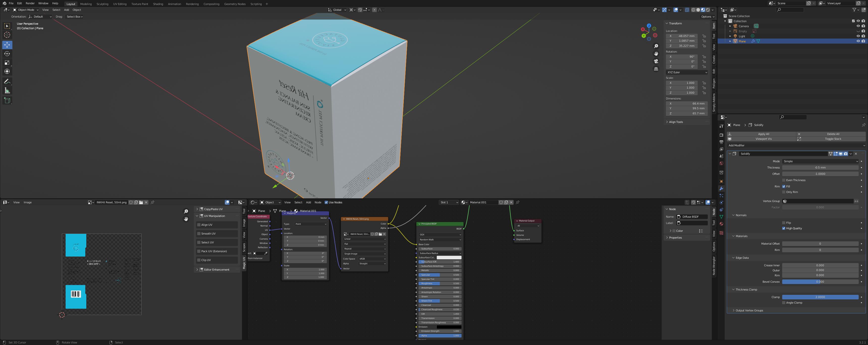The width and height of the screenshot is (868, 345).
Task: Enable the Only Rim checkbox
Action: (784, 192)
